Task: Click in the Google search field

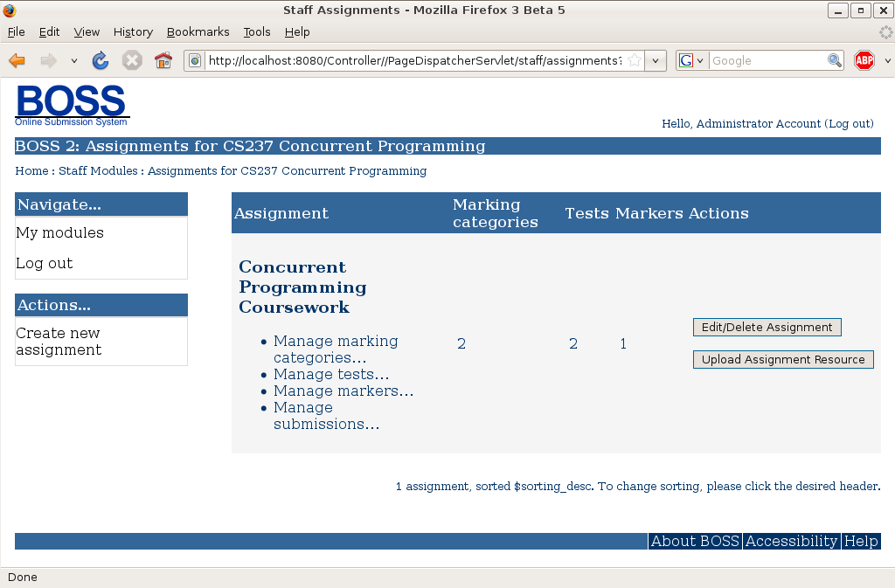Action: 767,60
